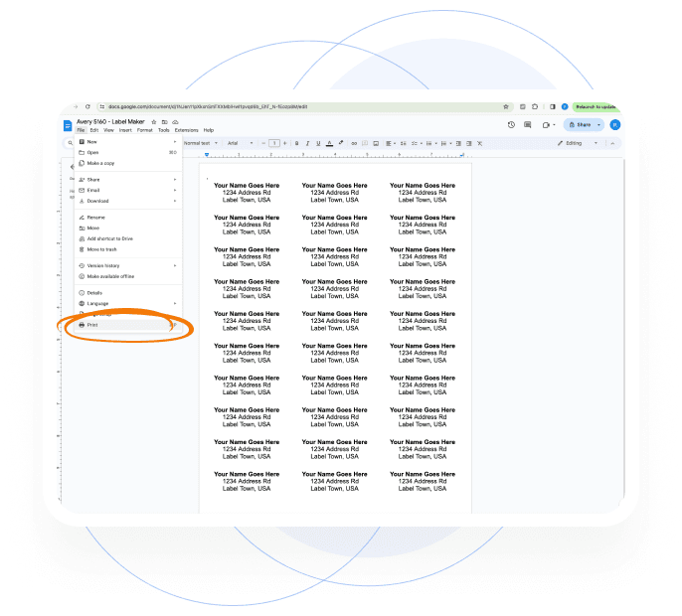
Task: Click the insert image icon
Action: click(x=376, y=143)
